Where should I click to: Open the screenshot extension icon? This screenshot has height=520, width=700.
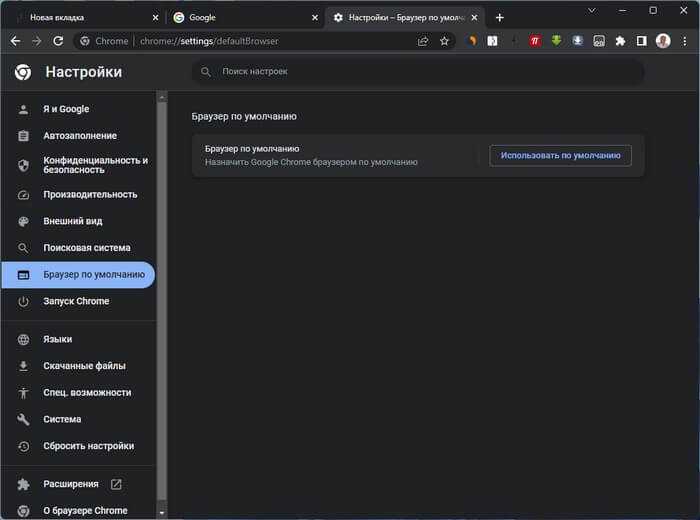coord(599,41)
